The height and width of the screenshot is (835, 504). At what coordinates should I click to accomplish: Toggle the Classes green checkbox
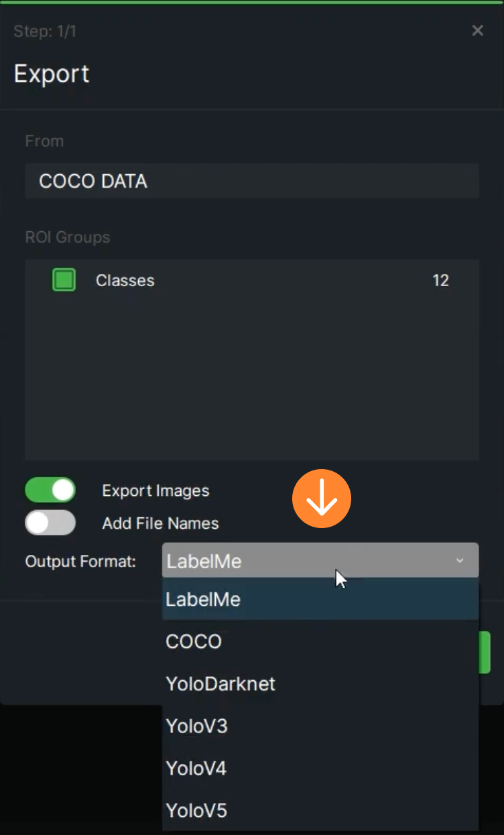(64, 280)
